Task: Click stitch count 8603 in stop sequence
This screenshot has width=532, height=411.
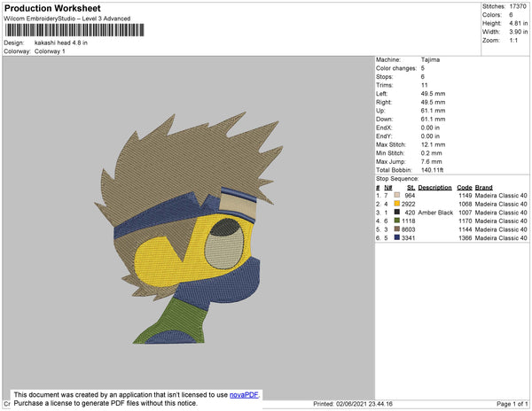Action: pyautogui.click(x=408, y=229)
